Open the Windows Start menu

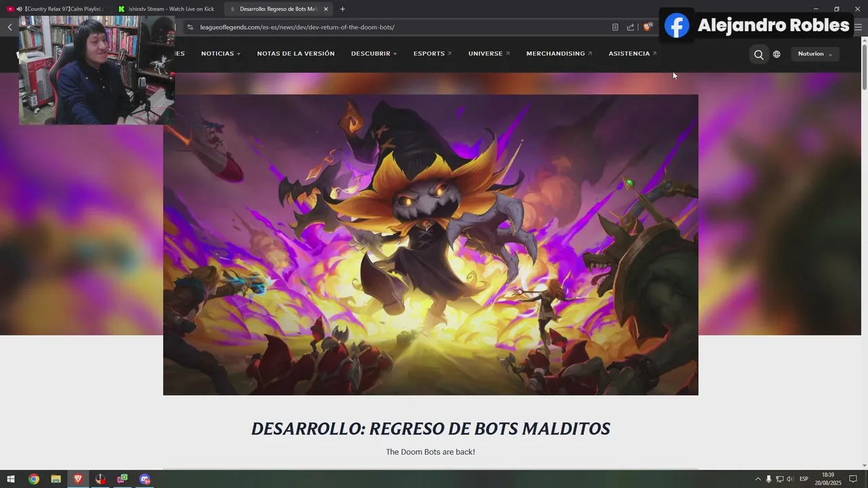pyautogui.click(x=11, y=479)
